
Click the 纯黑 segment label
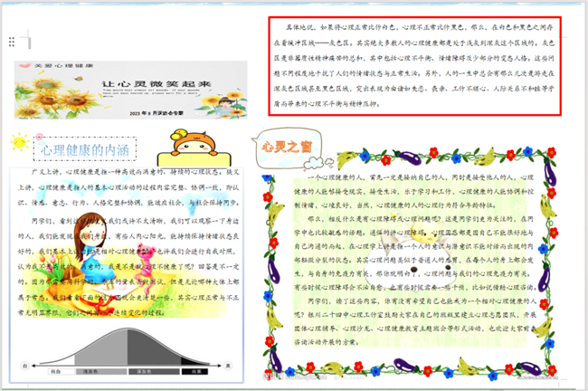[x=194, y=371]
